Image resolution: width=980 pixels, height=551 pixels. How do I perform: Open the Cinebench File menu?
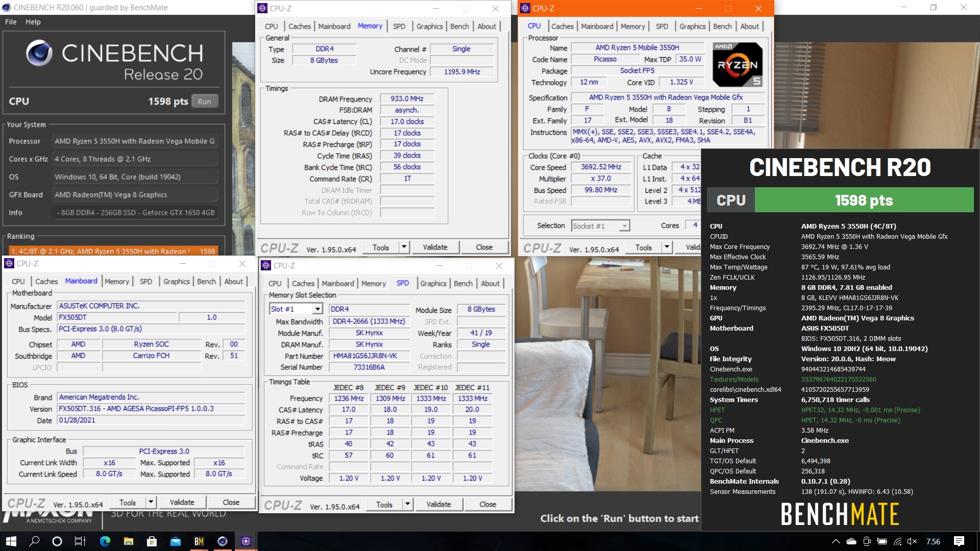[11, 22]
